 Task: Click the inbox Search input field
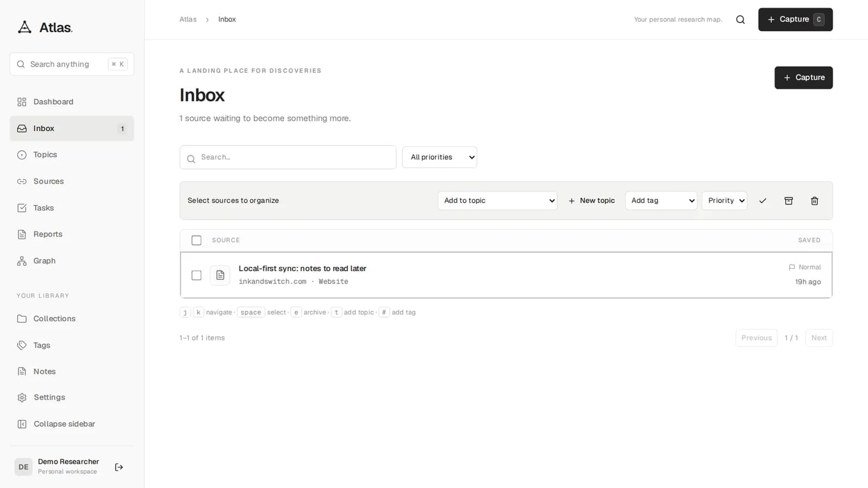(288, 157)
